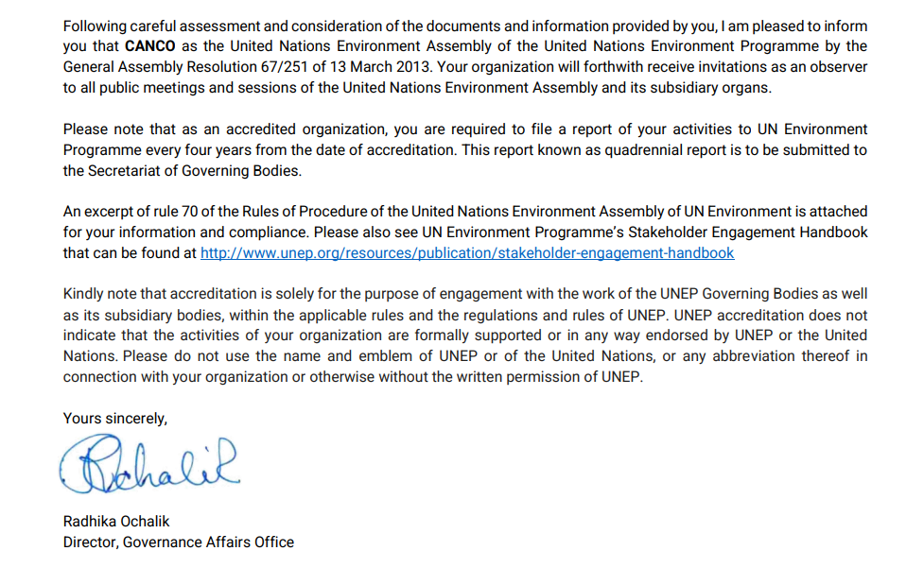Click the name Radhika Ochalik
This screenshot has width=924, height=568.
tap(116, 522)
